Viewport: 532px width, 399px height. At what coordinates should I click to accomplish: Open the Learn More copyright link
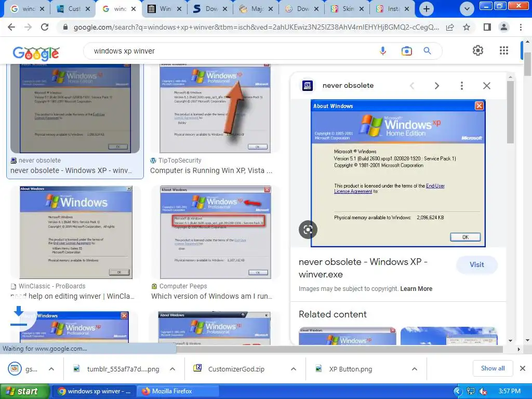[416, 289]
